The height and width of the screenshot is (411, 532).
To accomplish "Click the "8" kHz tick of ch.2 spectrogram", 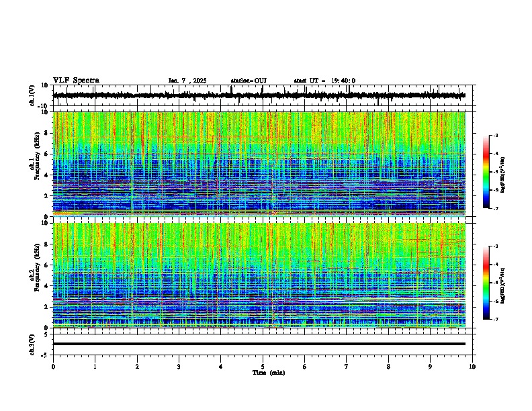I will pyautogui.click(x=47, y=244).
